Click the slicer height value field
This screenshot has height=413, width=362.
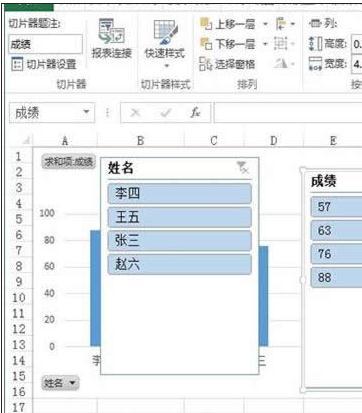[x=357, y=44]
